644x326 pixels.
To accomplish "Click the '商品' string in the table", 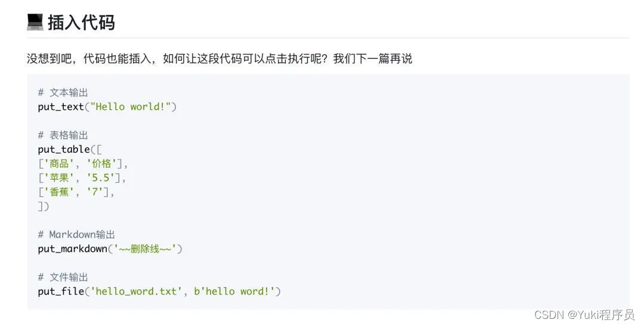I will pyautogui.click(x=59, y=164).
